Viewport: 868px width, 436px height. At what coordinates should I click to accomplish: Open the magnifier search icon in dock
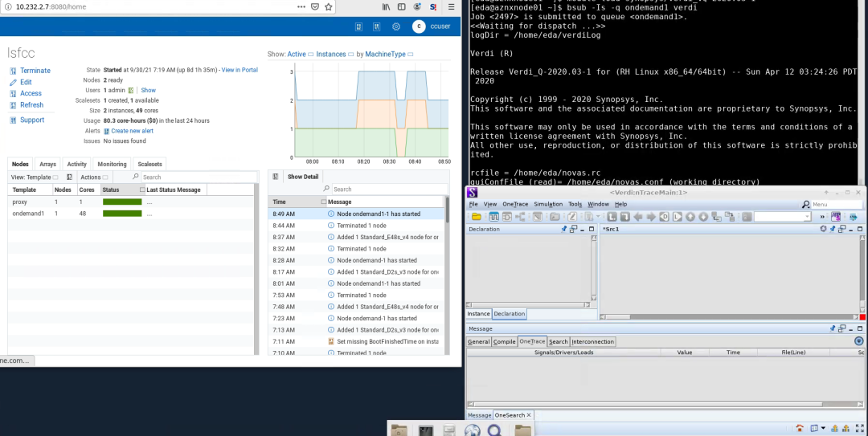[x=494, y=430]
